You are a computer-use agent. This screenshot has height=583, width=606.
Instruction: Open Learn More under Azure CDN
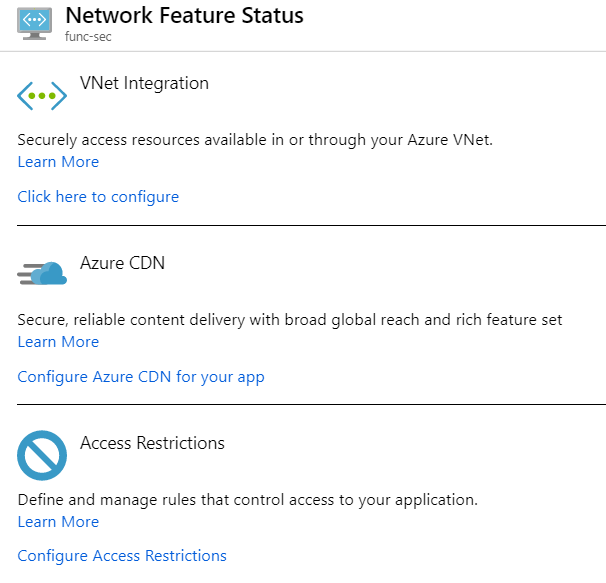point(58,342)
